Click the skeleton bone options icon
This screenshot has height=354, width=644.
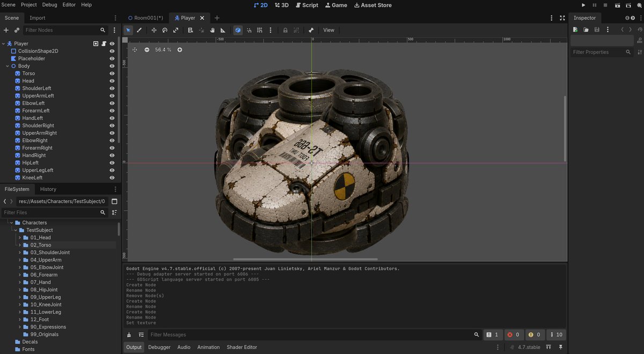[311, 30]
